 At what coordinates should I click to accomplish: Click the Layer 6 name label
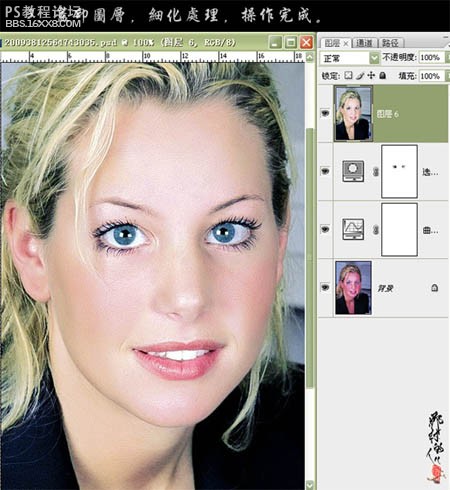(x=387, y=114)
